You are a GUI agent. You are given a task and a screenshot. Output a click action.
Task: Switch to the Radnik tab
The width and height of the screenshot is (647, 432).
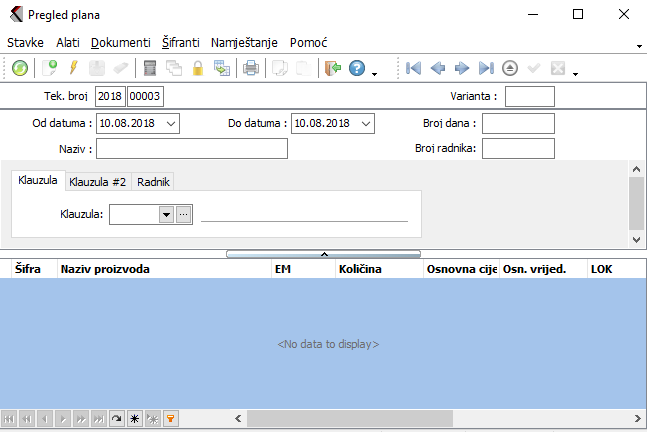[x=154, y=181]
